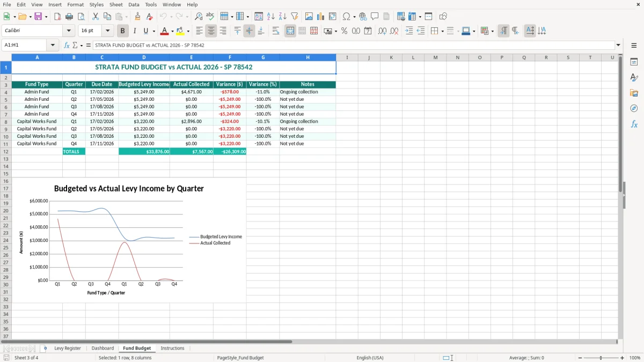This screenshot has height=362, width=644.
Task: Toggle Center Horizontally alignment
Action: (x=211, y=31)
